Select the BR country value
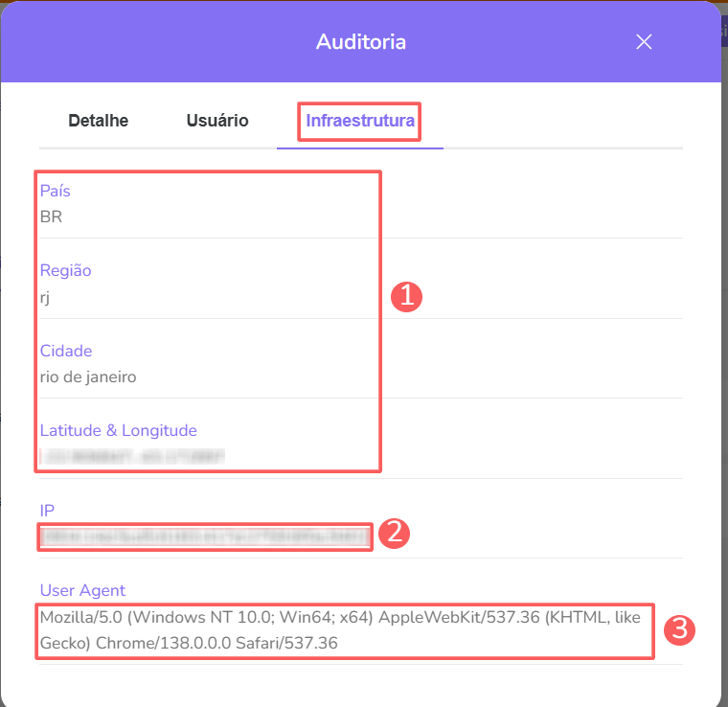This screenshot has height=707, width=728. click(52, 217)
